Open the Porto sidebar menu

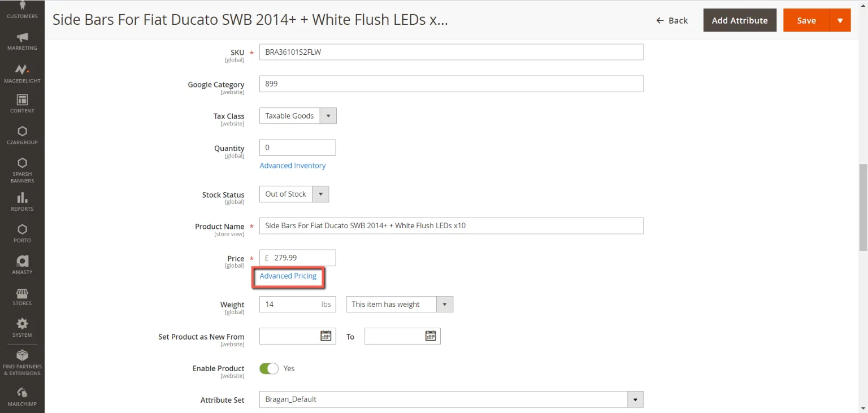[x=22, y=234]
